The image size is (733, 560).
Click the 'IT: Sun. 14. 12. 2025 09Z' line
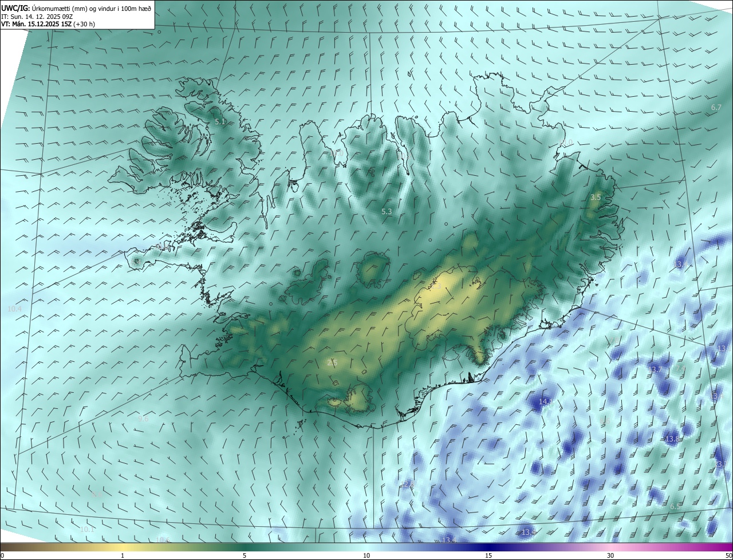pyautogui.click(x=37, y=17)
